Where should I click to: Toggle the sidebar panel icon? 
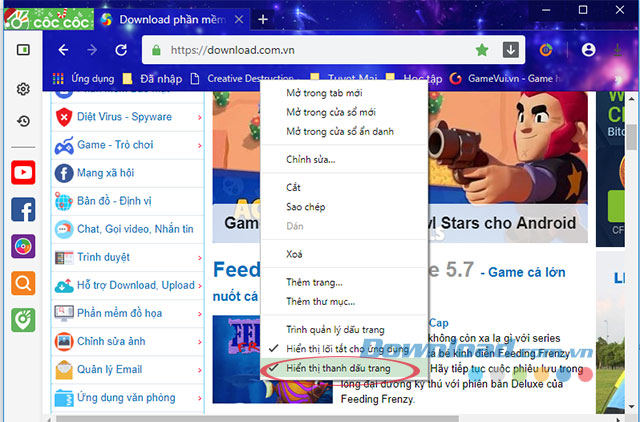tap(23, 50)
